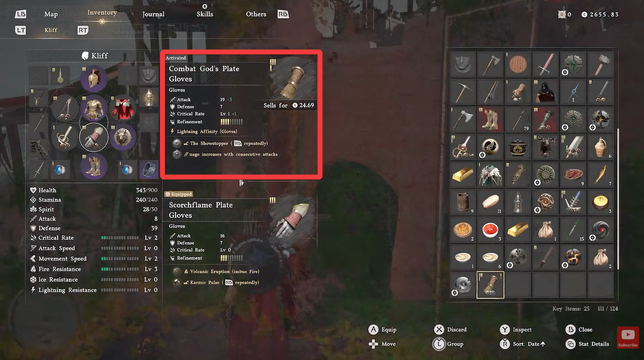The image size is (644, 360).
Task: Click the highlighted Combat God's gloves item
Action: point(490,286)
